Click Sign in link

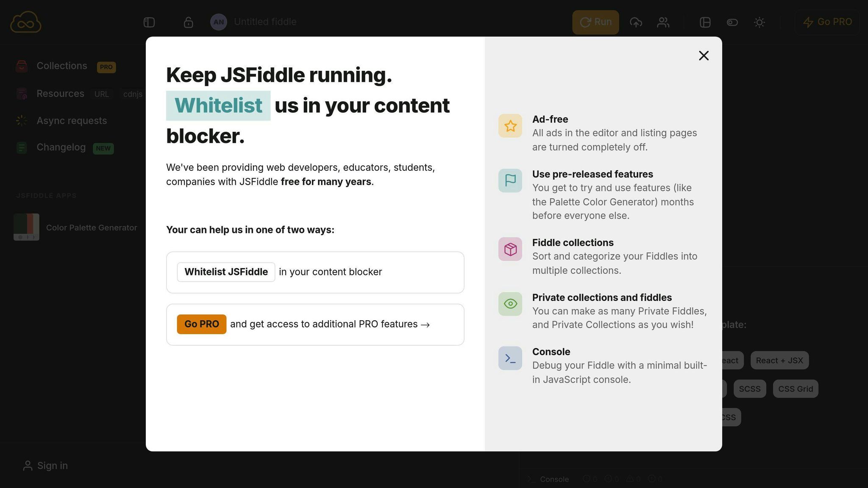point(53,466)
